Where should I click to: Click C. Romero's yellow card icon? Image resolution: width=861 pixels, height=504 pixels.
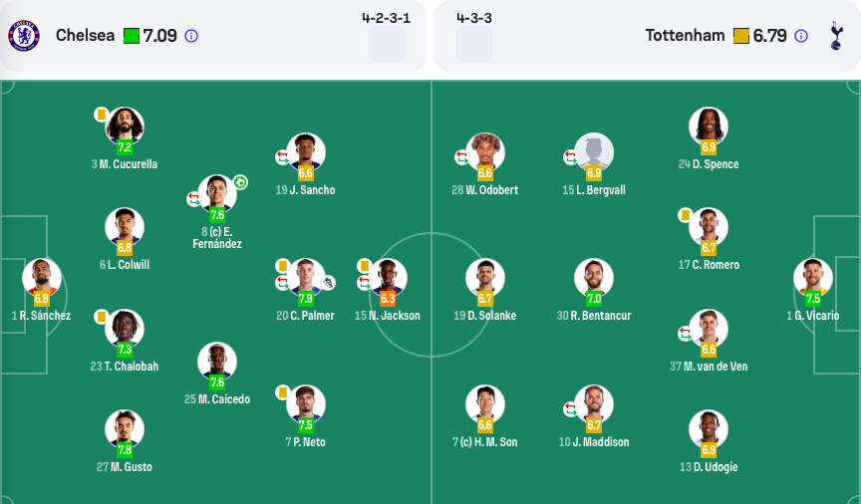click(685, 215)
